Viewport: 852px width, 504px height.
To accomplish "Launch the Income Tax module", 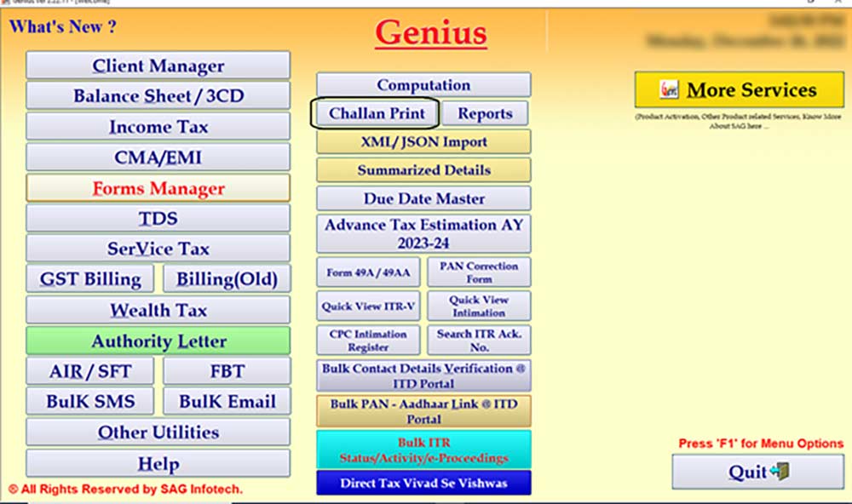I will [x=158, y=125].
